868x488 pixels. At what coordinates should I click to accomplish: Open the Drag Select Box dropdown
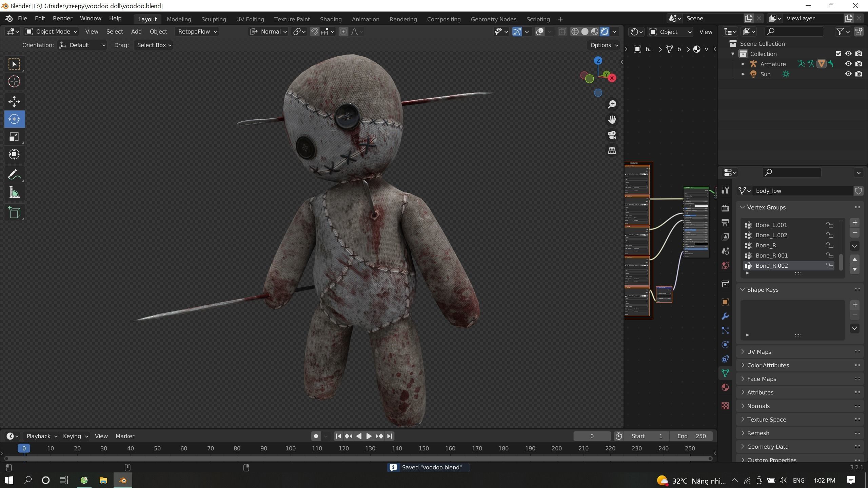click(153, 45)
